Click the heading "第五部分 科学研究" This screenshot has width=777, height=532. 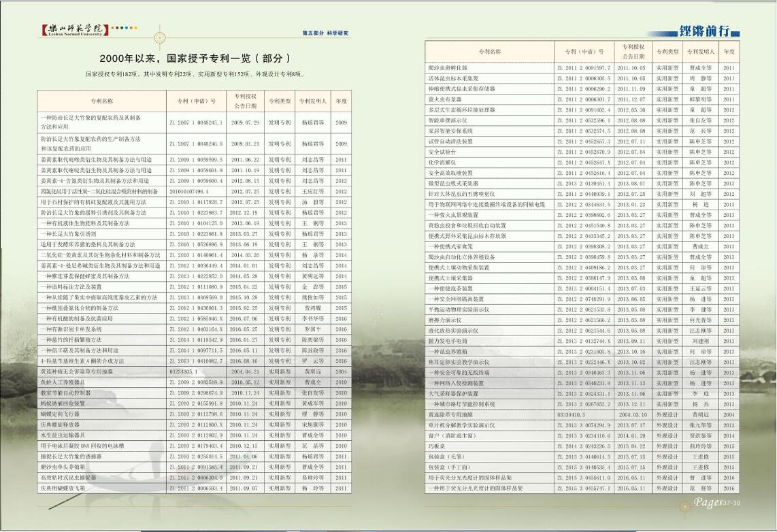tap(325, 33)
